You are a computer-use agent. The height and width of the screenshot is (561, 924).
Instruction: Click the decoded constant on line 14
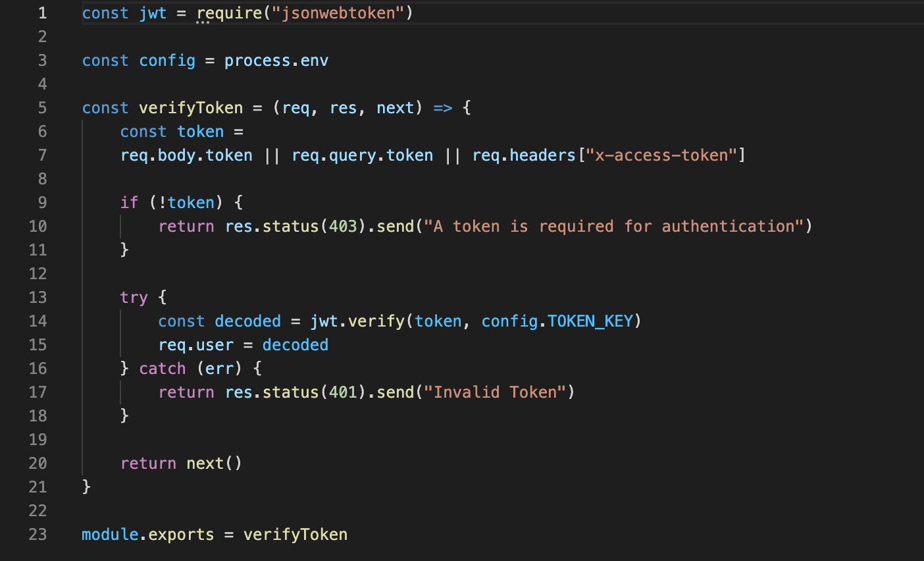[x=248, y=321]
